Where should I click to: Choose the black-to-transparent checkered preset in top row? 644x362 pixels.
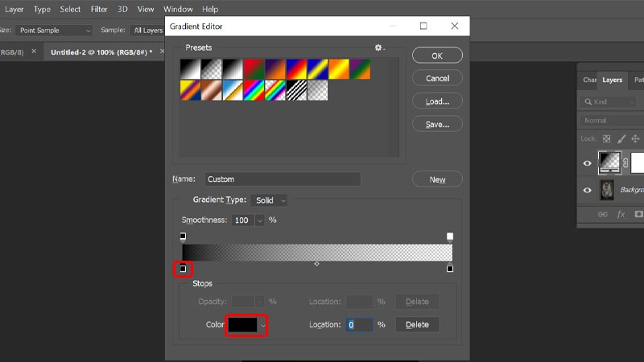pos(212,69)
